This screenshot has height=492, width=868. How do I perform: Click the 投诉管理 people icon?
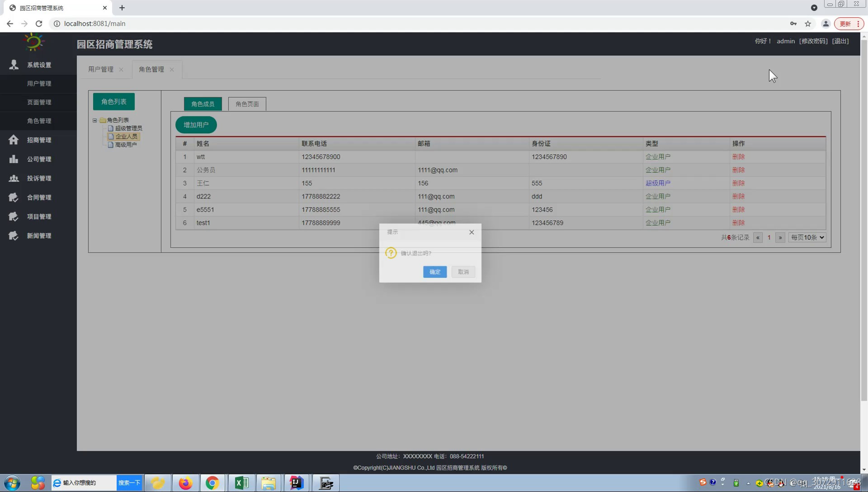[14, 178]
